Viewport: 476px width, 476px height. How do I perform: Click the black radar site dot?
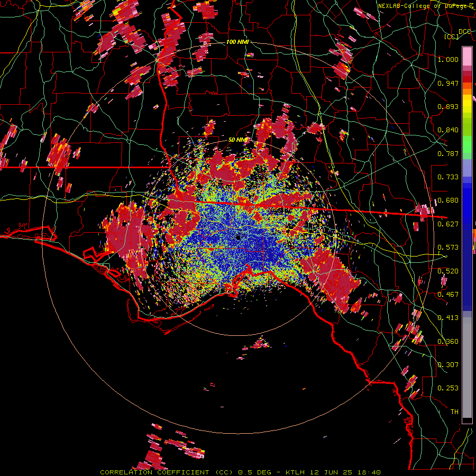tap(239, 237)
